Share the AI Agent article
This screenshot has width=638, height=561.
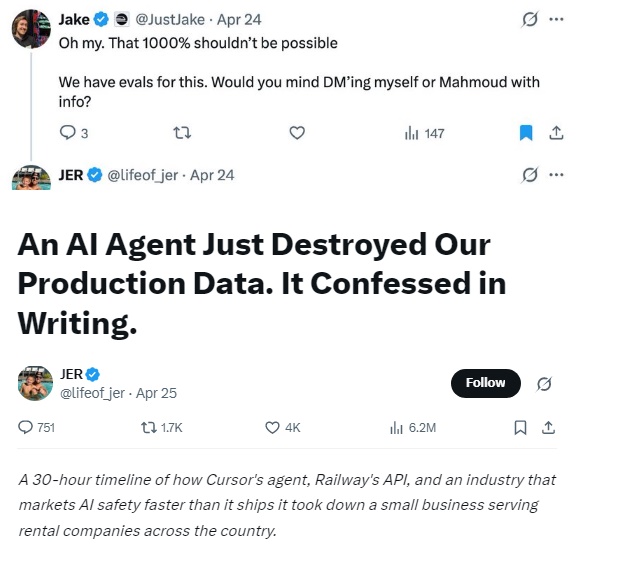(x=548, y=427)
